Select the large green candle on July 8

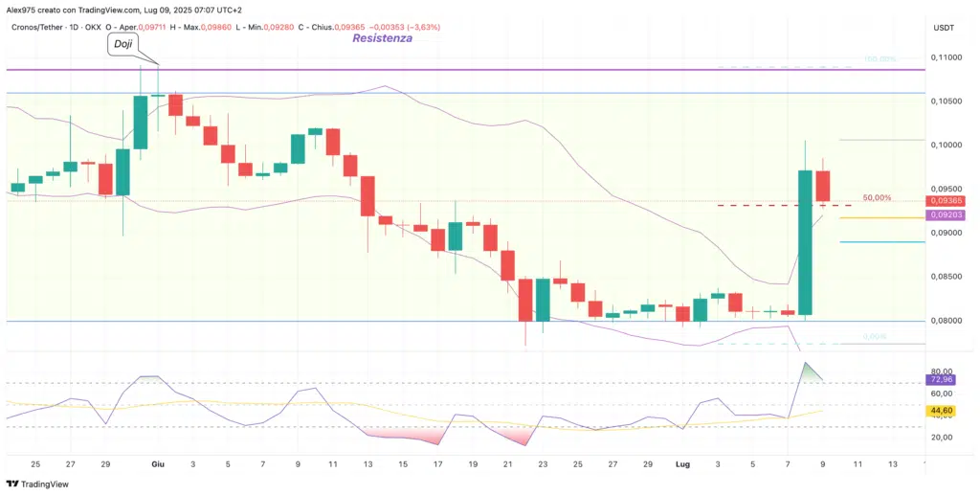point(805,242)
